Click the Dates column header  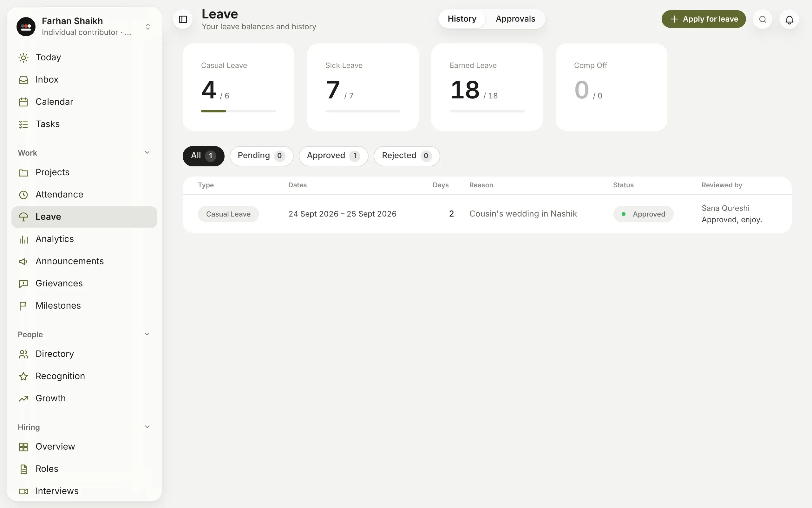297,185
